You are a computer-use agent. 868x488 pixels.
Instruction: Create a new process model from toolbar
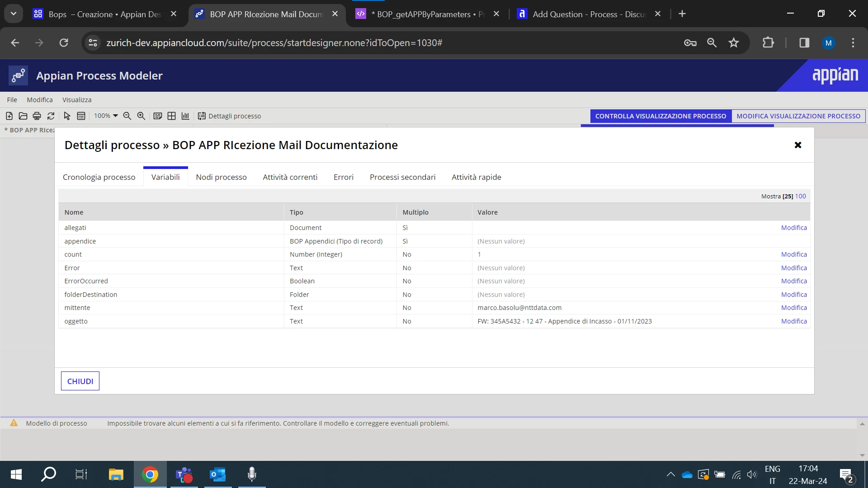coord(9,116)
